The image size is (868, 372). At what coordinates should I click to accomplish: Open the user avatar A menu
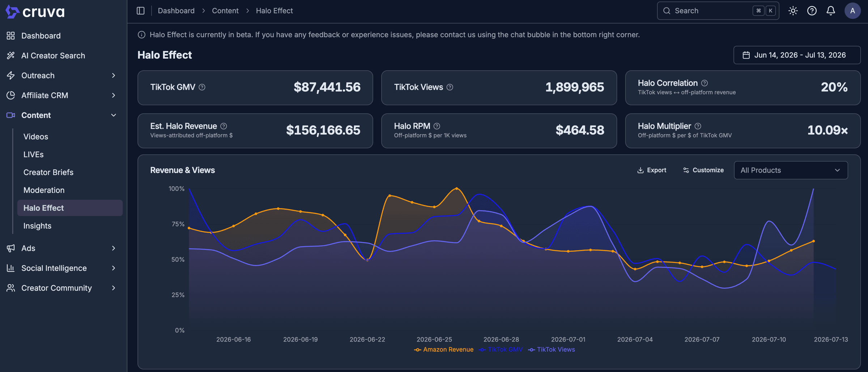[x=852, y=11]
